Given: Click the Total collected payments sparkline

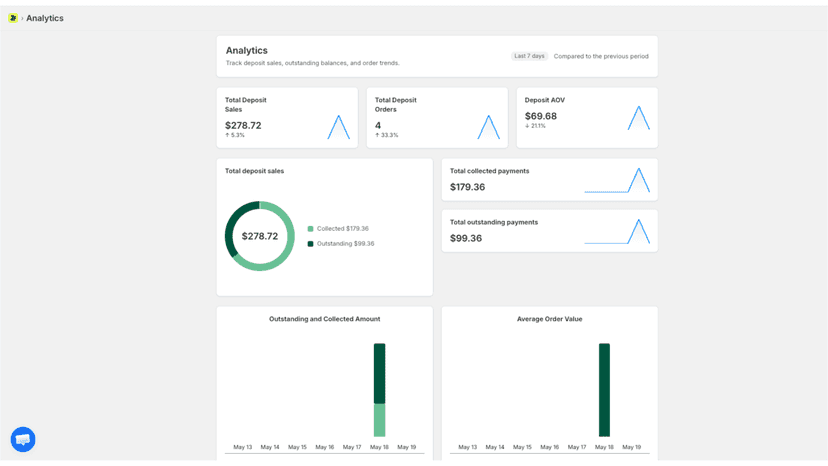Looking at the screenshot, I should [x=617, y=180].
